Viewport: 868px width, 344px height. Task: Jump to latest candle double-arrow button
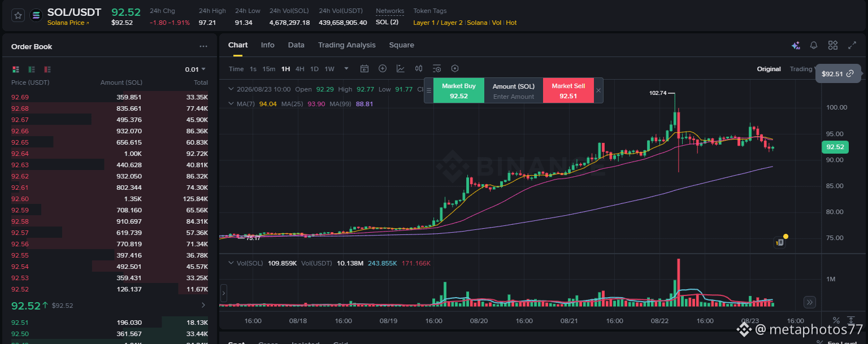(810, 302)
